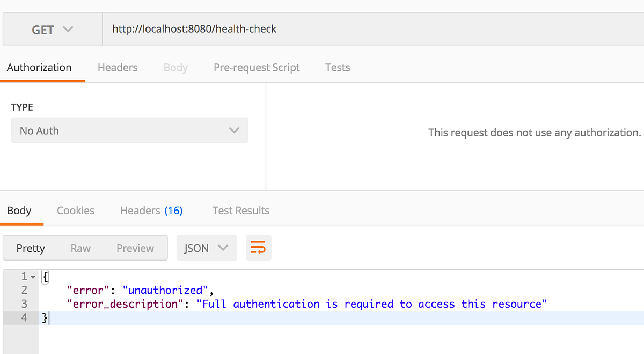
Task: Switch to Preview response view
Action: click(135, 248)
